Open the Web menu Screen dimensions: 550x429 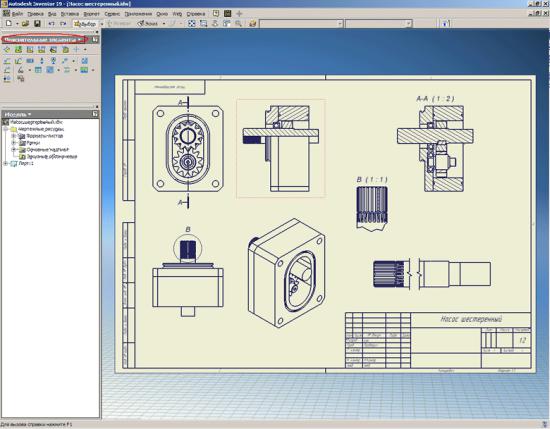pyautogui.click(x=177, y=14)
